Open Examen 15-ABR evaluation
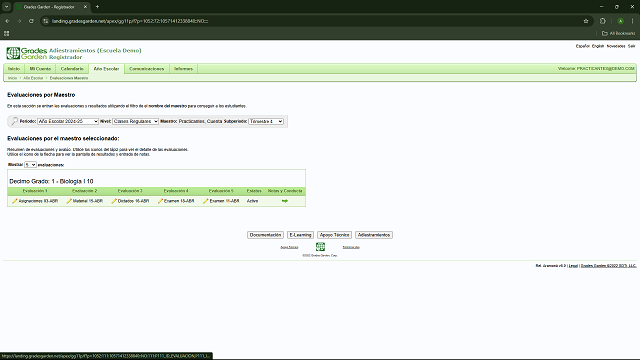Screen dimensions: 640x360 [179, 201]
